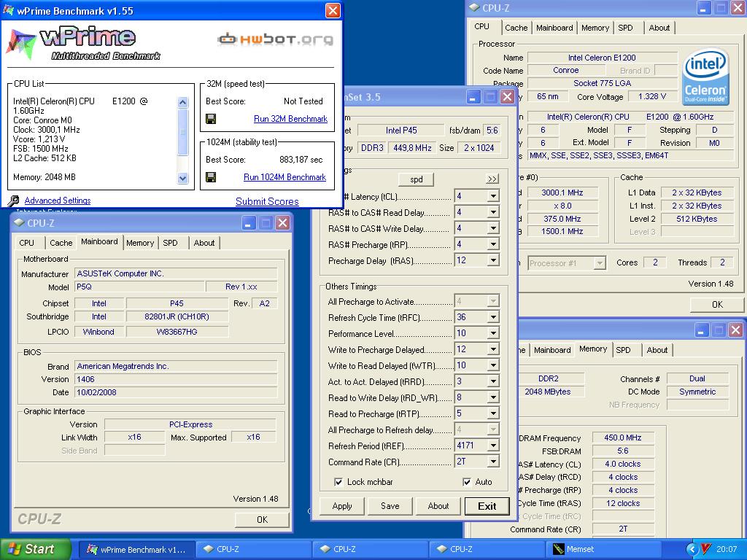Click the wPrime Benchmark taskbar button

point(136,549)
